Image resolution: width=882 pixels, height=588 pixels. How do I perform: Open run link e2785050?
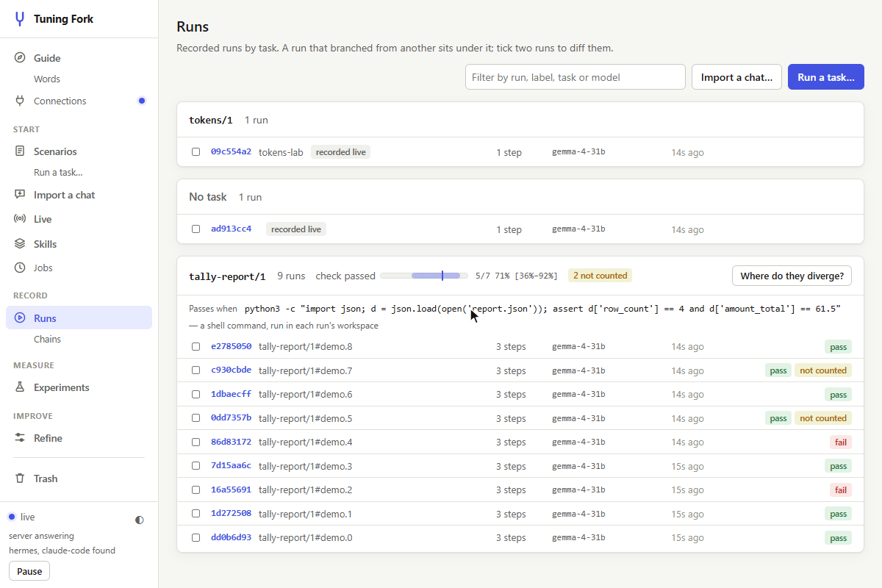click(x=231, y=346)
